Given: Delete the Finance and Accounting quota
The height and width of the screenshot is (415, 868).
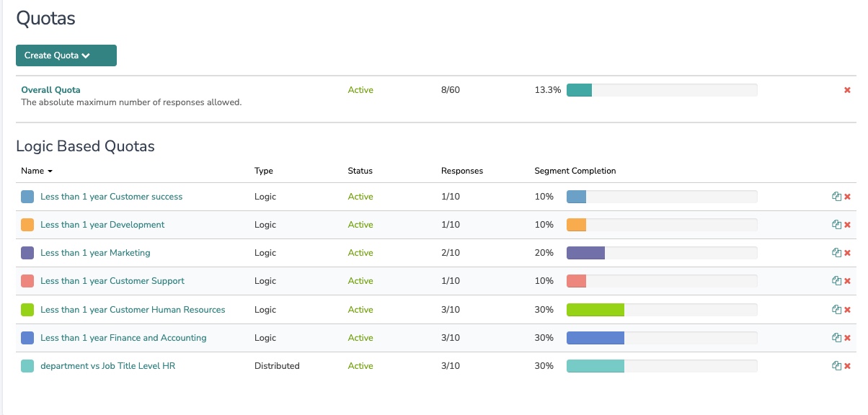Looking at the screenshot, I should (848, 338).
